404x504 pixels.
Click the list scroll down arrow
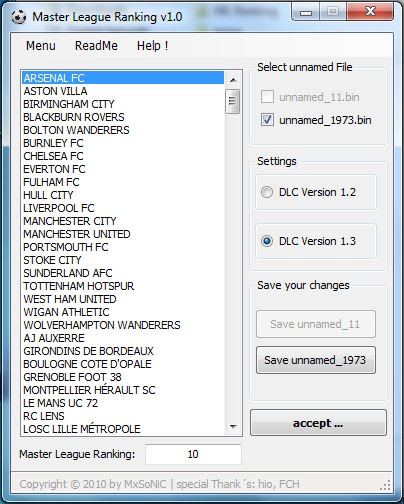(233, 426)
